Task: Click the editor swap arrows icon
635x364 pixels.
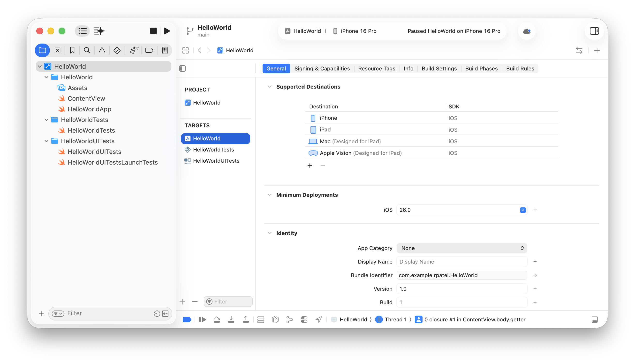Action: tap(579, 51)
